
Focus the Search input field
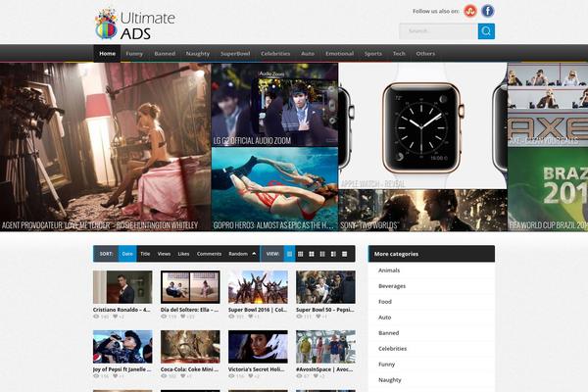click(438, 31)
